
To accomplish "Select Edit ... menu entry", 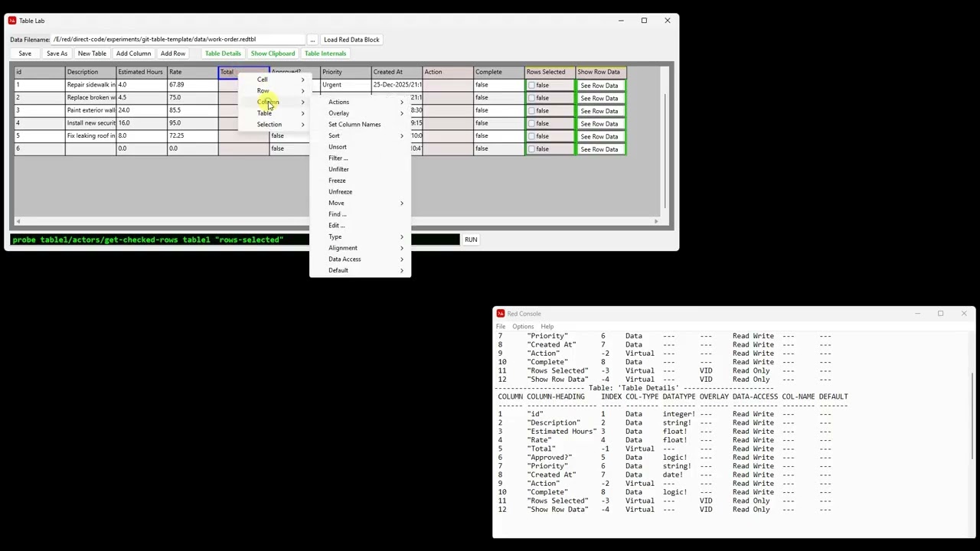I will tap(360, 225).
